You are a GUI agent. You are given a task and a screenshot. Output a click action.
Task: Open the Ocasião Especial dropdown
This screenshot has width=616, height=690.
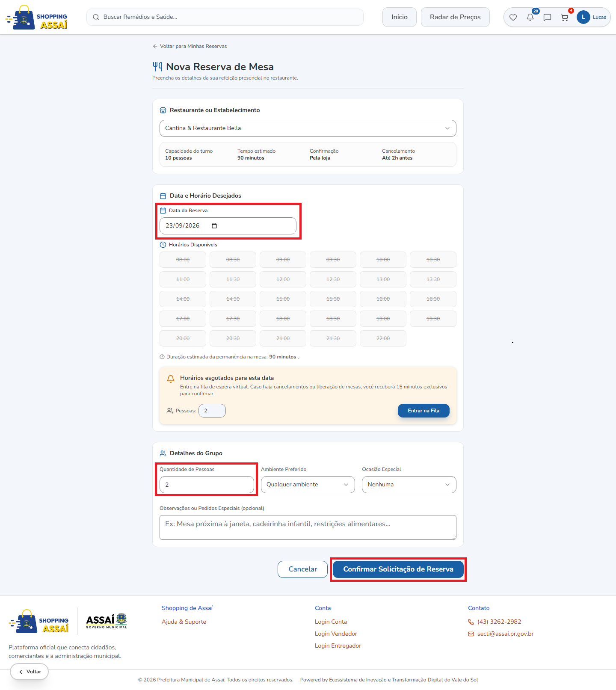pyautogui.click(x=409, y=485)
